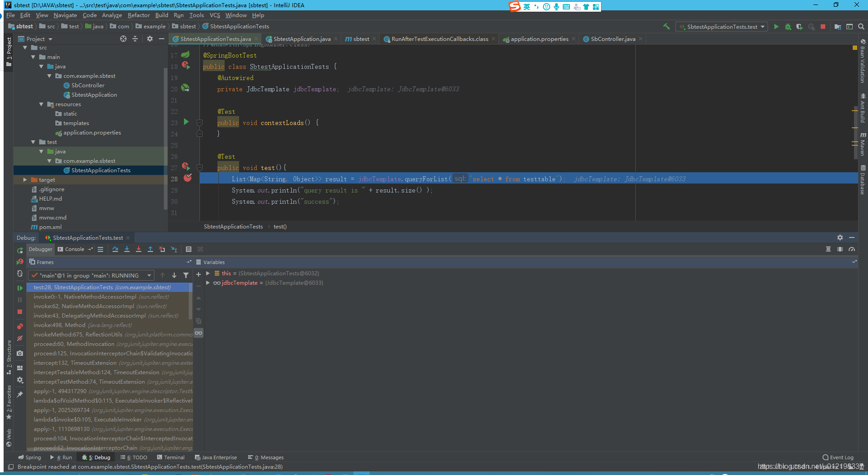Expand the target folder in Project tree

[x=25, y=180]
